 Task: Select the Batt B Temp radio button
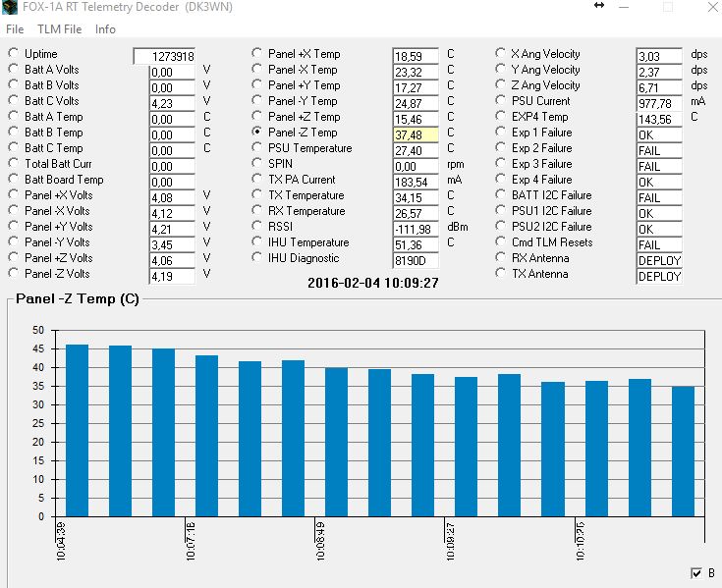14,133
